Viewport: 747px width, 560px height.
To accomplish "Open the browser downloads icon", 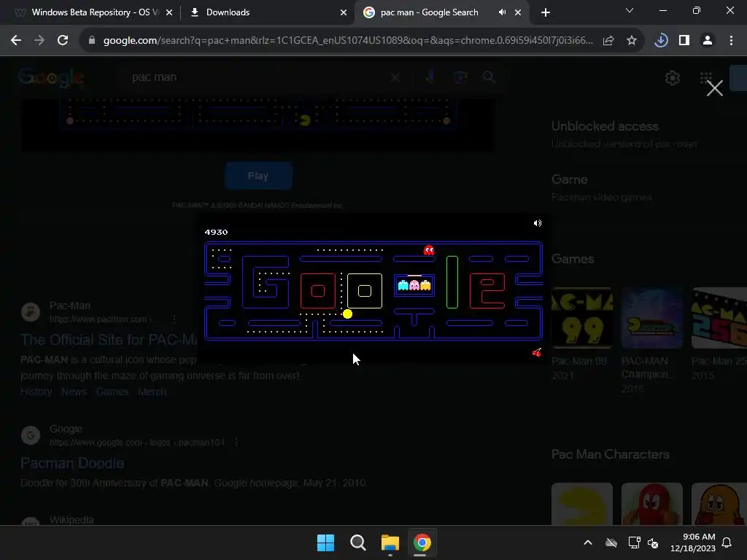I will 661,41.
